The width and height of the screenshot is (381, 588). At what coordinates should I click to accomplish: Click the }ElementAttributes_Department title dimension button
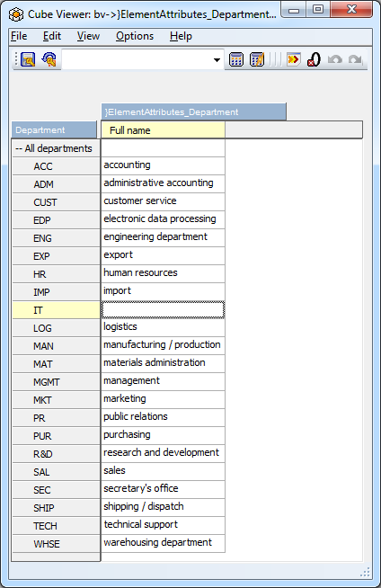pyautogui.click(x=194, y=111)
